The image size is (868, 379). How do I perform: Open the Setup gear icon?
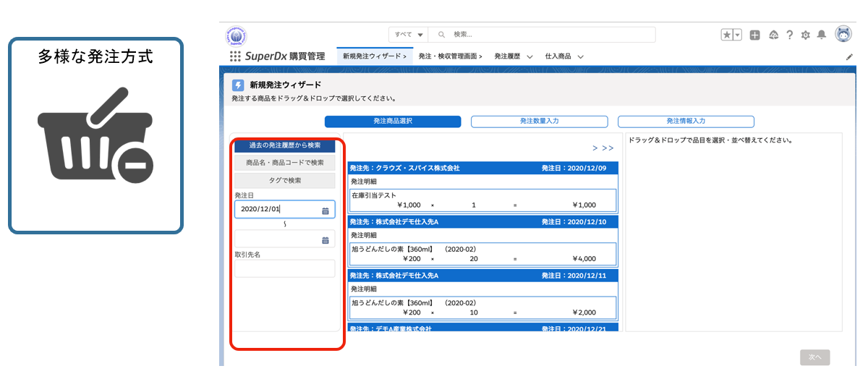[x=805, y=35]
